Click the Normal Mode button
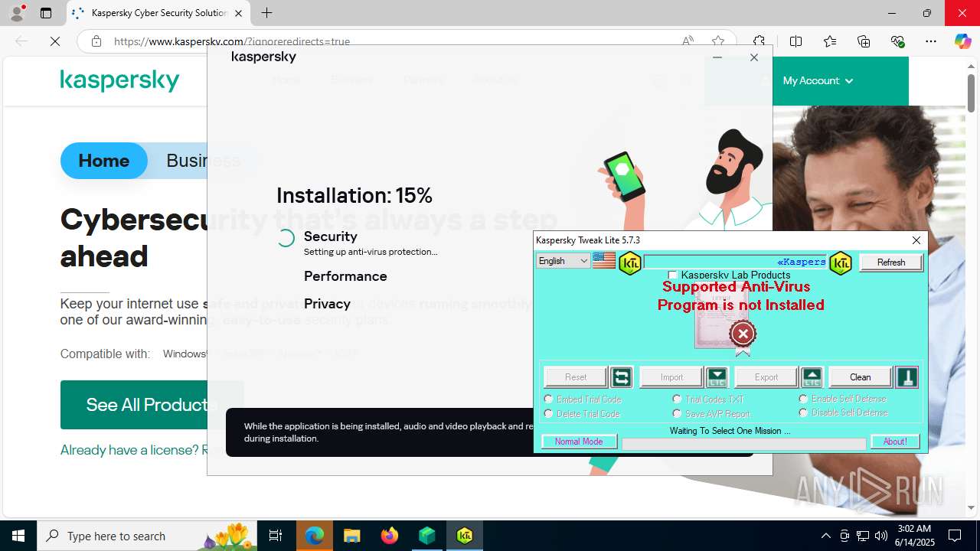The height and width of the screenshot is (551, 980). (579, 442)
